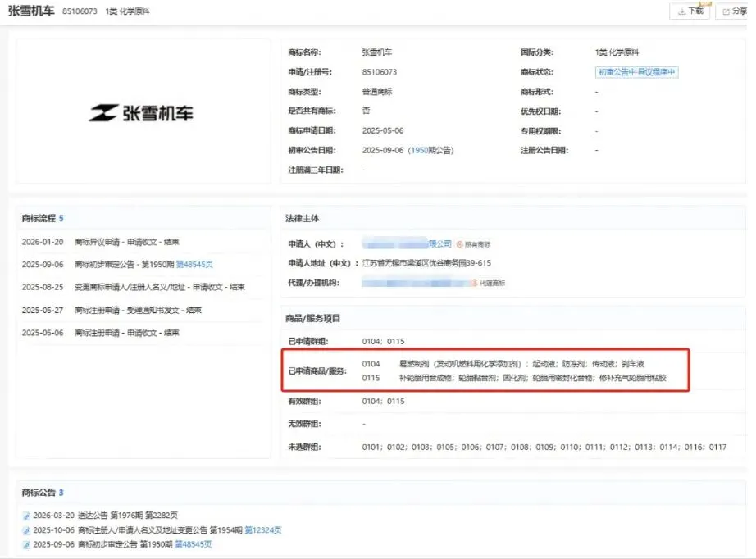Click the 下载 download button
The image size is (756, 559).
click(690, 11)
